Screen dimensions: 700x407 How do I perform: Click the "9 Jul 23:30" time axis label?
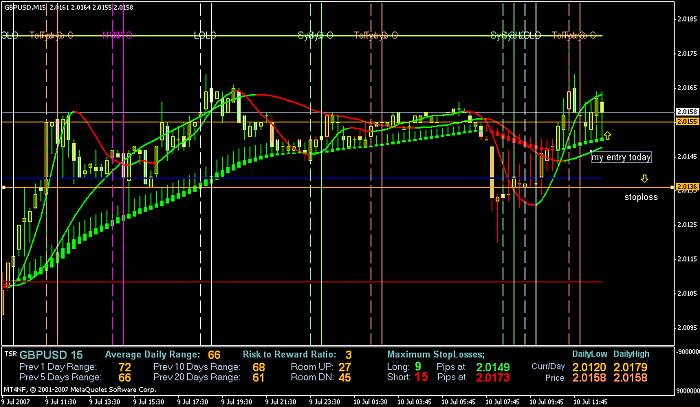tap(325, 401)
